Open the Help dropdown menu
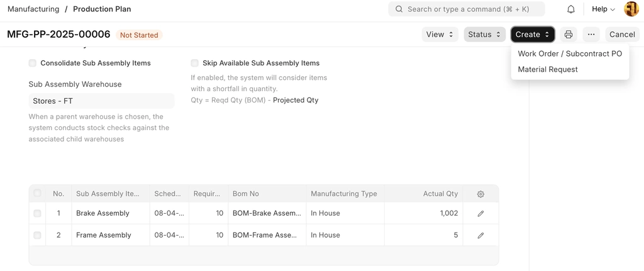Screen dimensions: 644x271 (x=603, y=9)
